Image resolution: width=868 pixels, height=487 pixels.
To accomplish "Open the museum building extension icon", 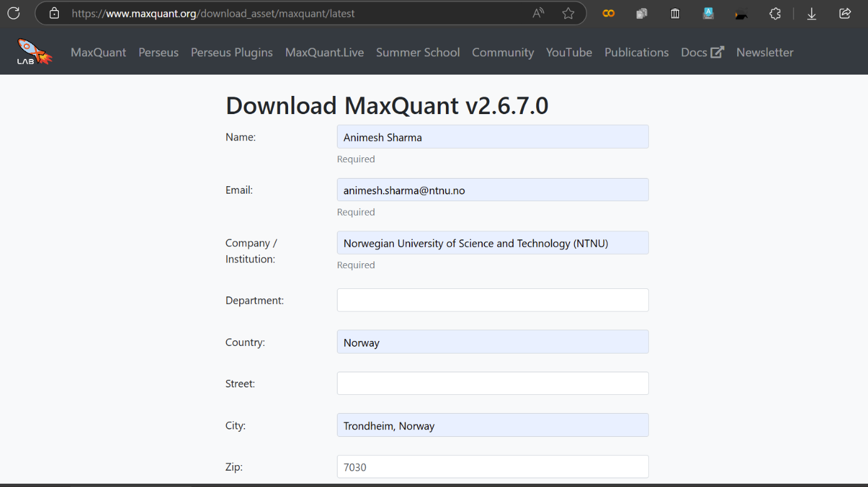I will point(675,13).
